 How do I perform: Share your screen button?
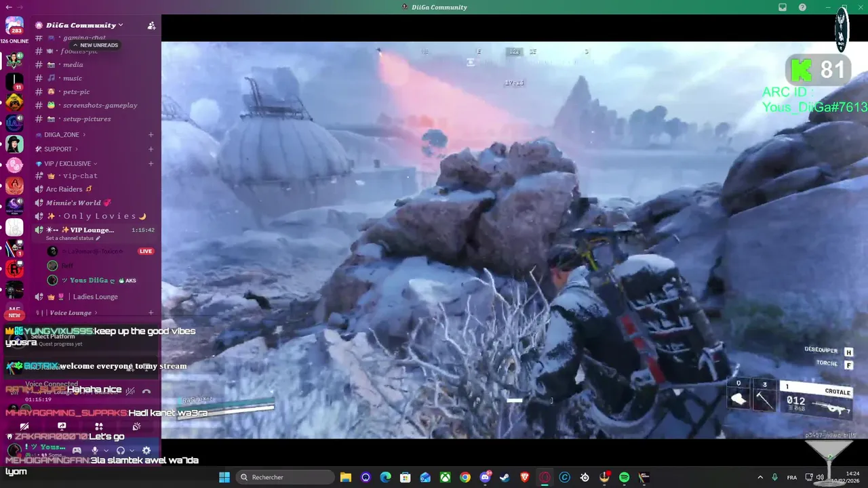click(x=62, y=426)
